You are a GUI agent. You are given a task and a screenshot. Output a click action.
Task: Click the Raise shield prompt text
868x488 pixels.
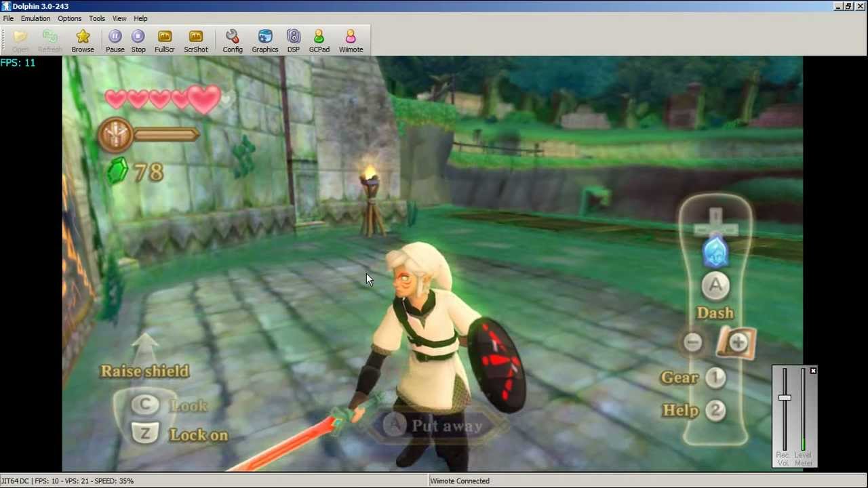[144, 371]
